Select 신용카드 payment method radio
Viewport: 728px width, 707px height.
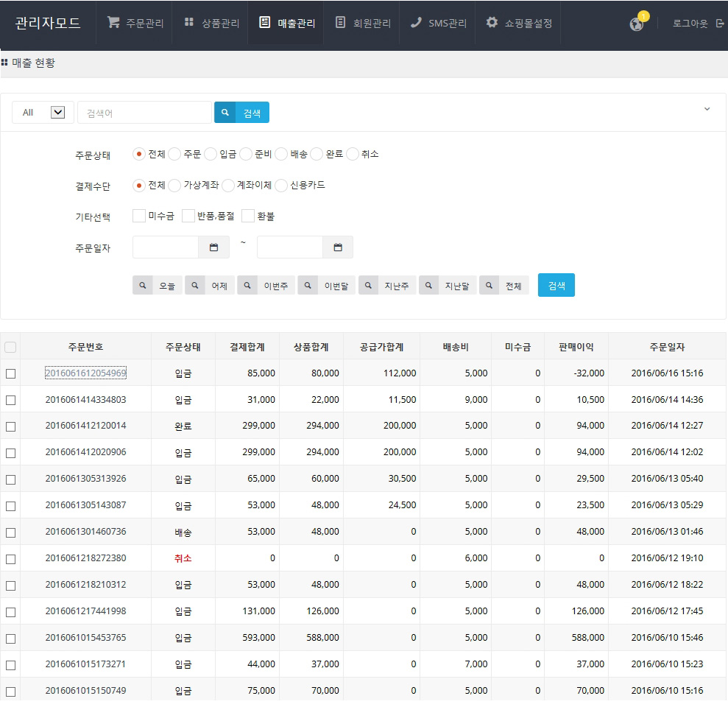(281, 186)
